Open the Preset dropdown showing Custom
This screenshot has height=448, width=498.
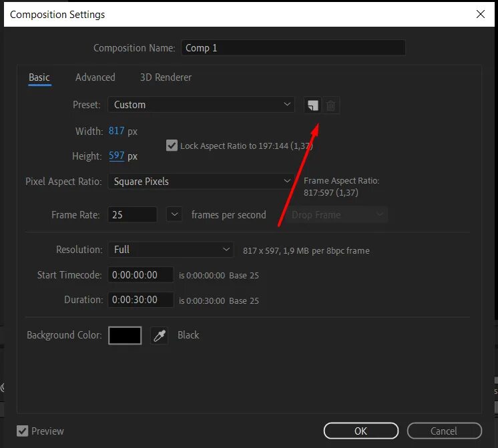[x=202, y=105]
